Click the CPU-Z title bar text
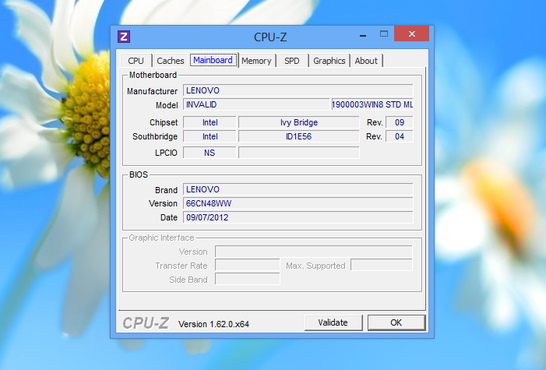The height and width of the screenshot is (370, 546). [x=270, y=37]
